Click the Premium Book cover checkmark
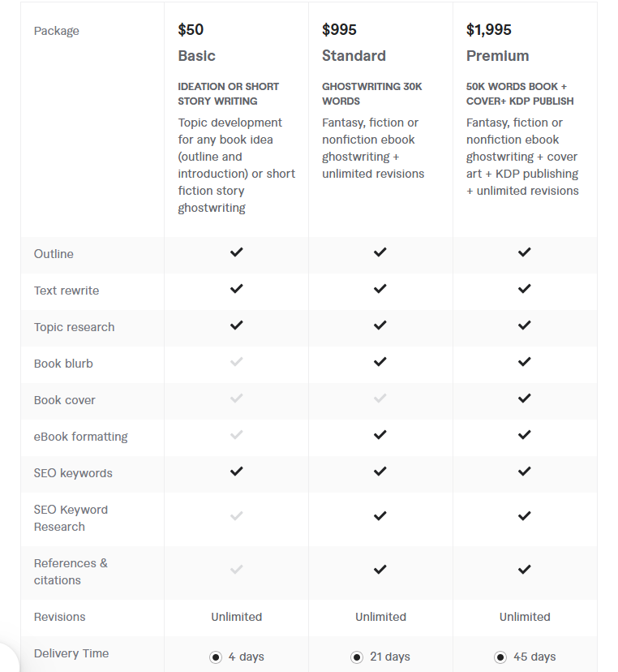The height and width of the screenshot is (672, 618). pyautogui.click(x=524, y=398)
